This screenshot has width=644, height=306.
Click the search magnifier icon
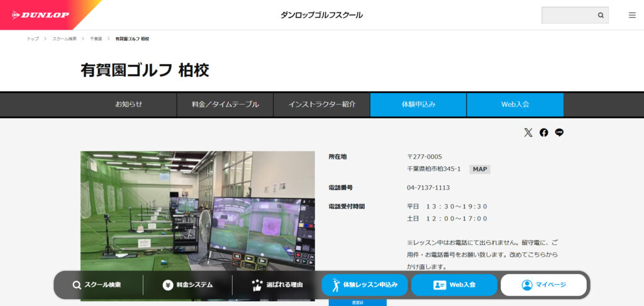601,15
